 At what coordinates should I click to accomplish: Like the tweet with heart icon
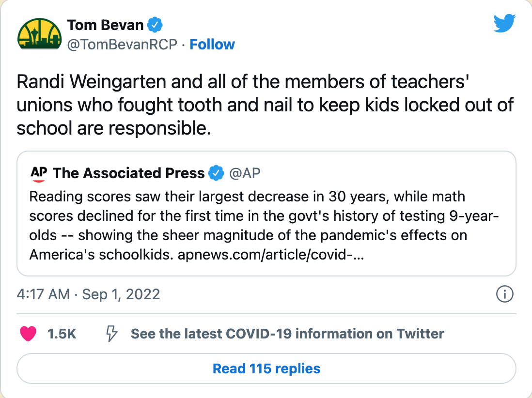[28, 334]
